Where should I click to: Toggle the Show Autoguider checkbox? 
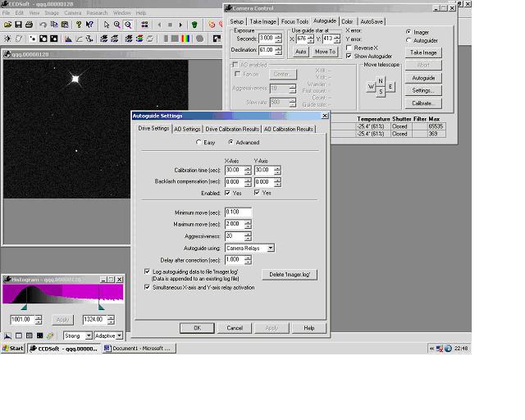pyautogui.click(x=349, y=56)
